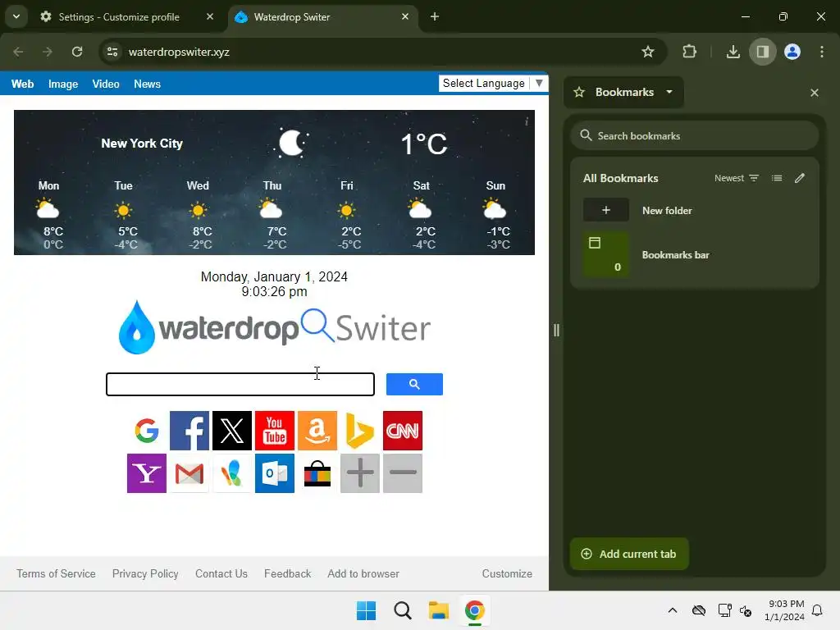Open the Downloads icon in toolbar
The height and width of the screenshot is (630, 840).
tap(733, 52)
